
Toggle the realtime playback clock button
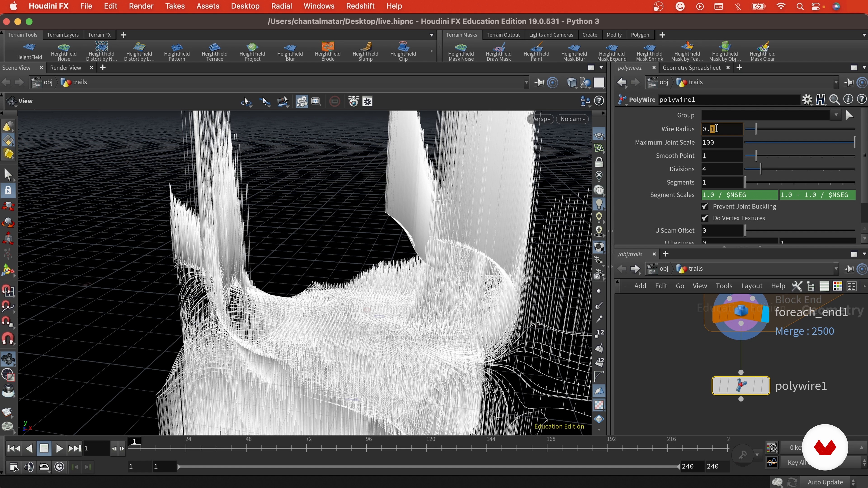tap(59, 467)
